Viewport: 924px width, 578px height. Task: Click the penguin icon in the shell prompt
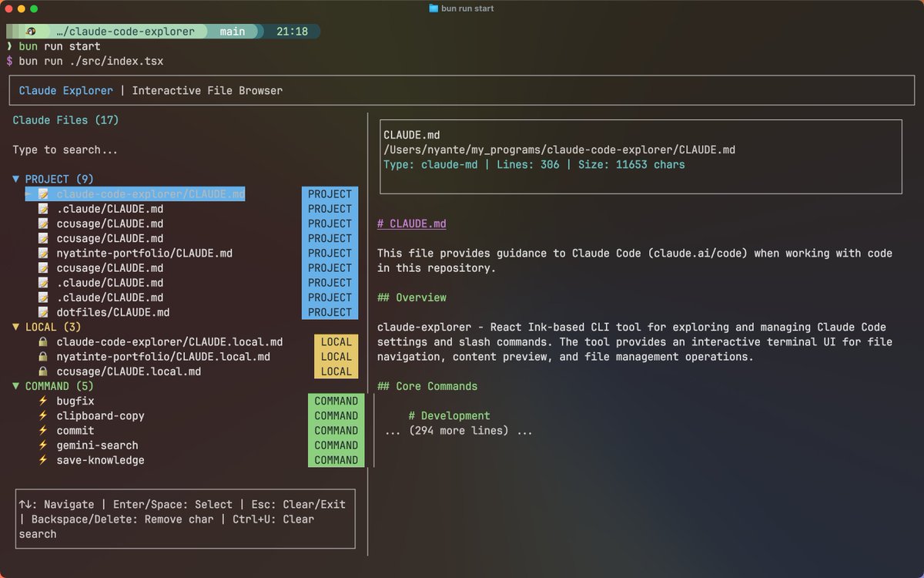pos(32,32)
